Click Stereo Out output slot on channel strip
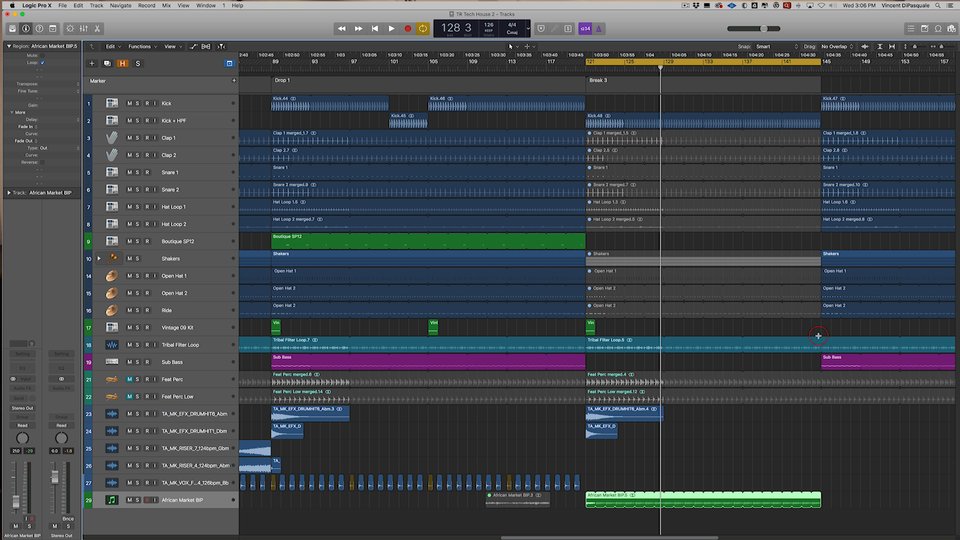Screen dimensions: 960x540 (x=22, y=408)
